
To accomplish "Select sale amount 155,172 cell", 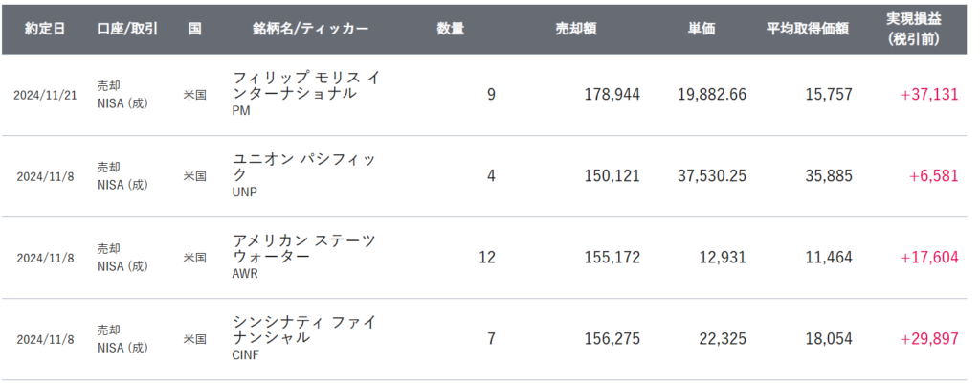I will [612, 259].
